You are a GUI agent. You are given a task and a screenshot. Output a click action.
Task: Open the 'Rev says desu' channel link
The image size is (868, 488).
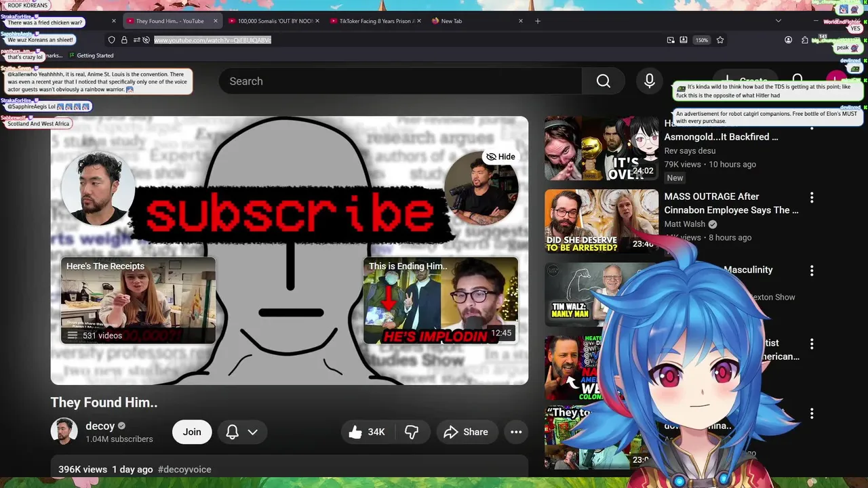690,150
